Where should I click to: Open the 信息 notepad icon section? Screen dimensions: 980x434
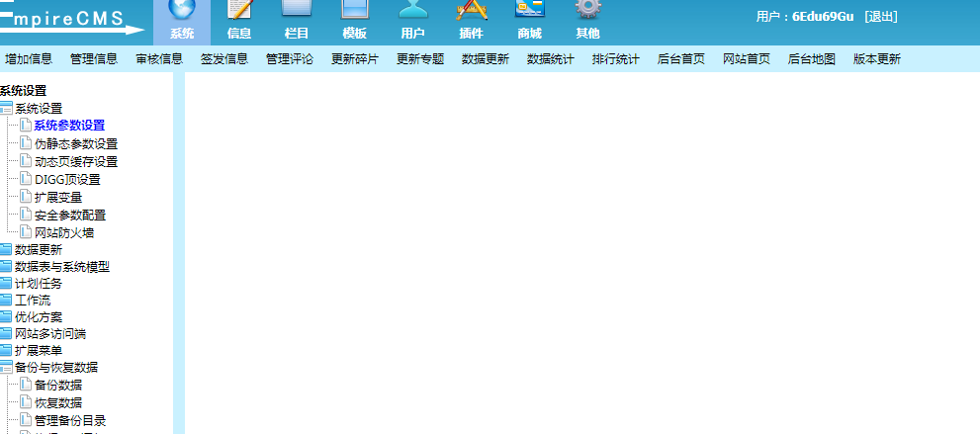(239, 22)
